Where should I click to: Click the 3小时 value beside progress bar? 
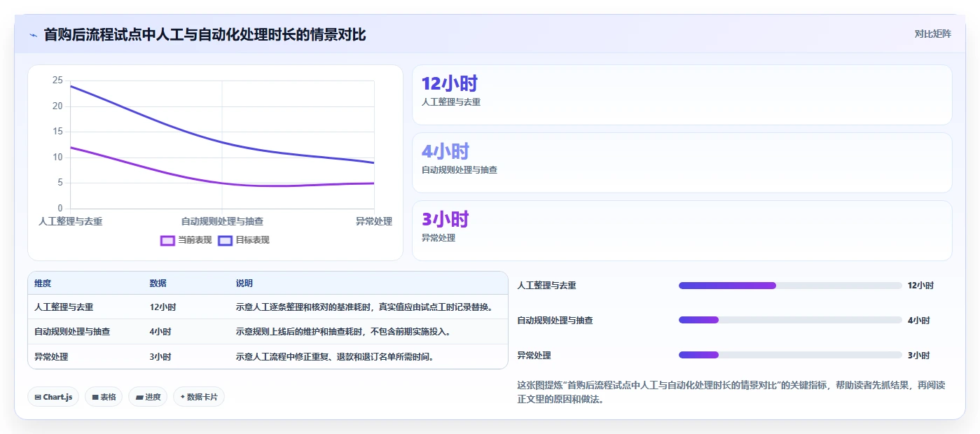coord(918,356)
